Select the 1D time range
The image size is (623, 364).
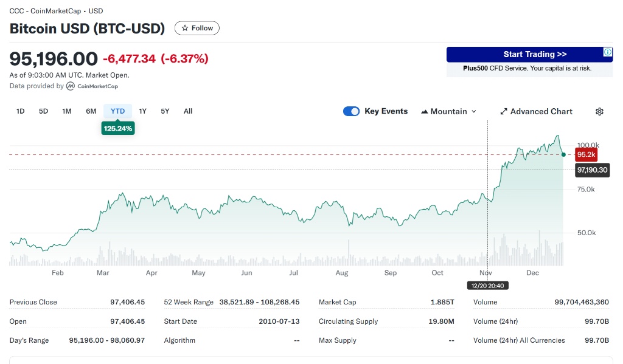[20, 111]
